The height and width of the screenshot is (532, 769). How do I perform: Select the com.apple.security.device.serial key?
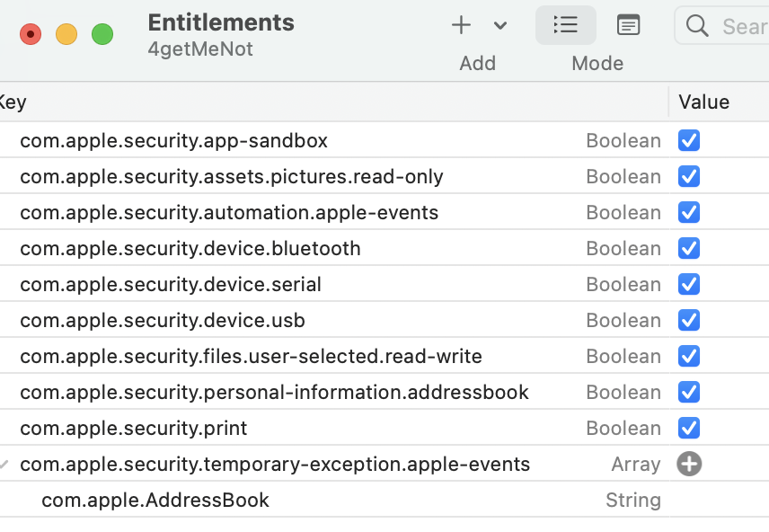171,284
